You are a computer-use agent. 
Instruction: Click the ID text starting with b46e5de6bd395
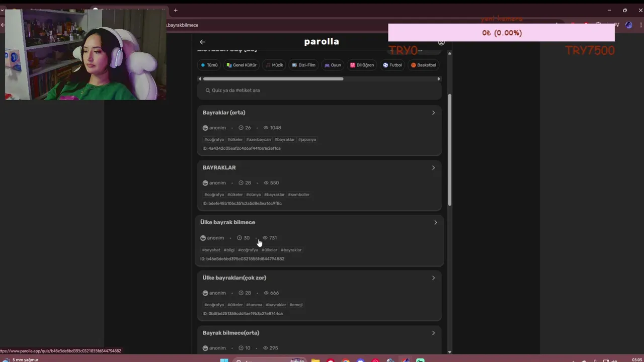pos(243,259)
